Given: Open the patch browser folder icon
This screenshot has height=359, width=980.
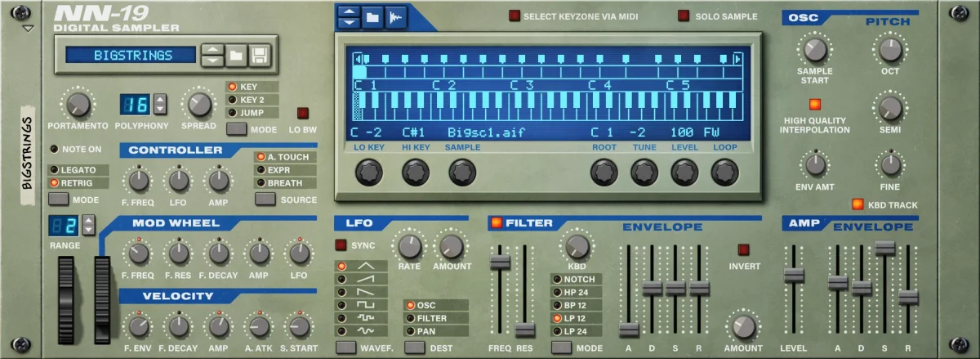Looking at the screenshot, I should click(x=235, y=56).
